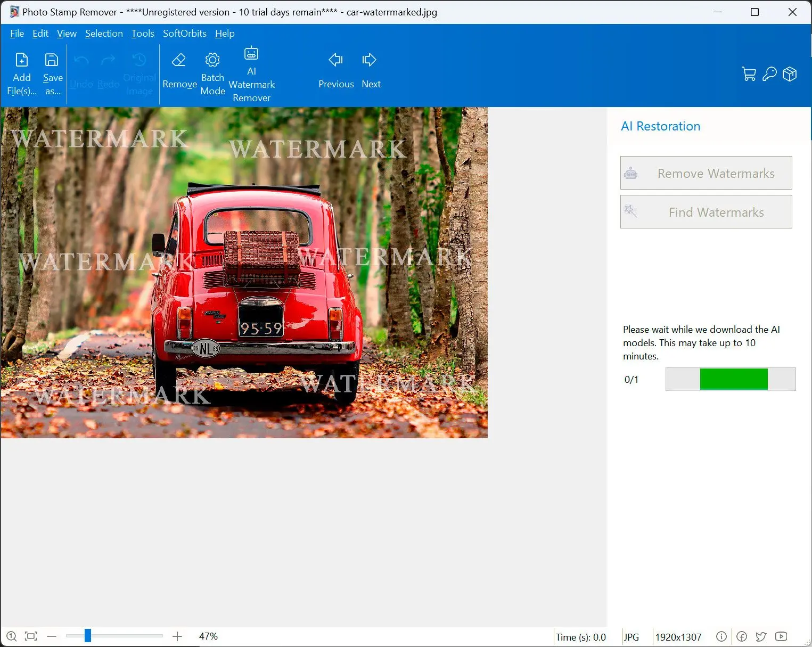
Task: Click the AI model download progress bar
Action: coord(731,379)
